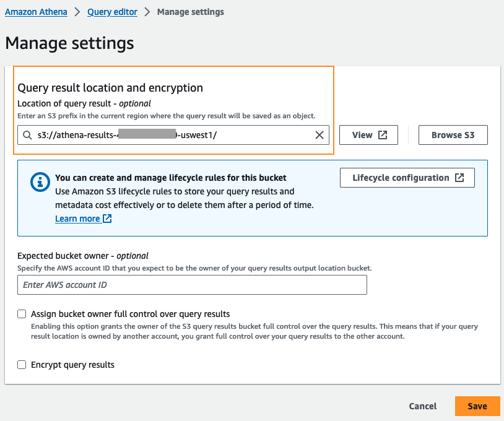Click the Manage settings breadcrumb text

coord(190,12)
